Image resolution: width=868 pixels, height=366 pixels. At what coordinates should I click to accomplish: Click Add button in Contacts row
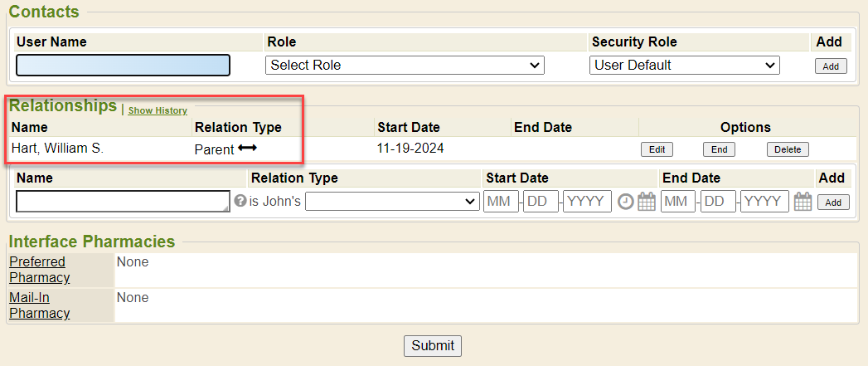(x=831, y=66)
